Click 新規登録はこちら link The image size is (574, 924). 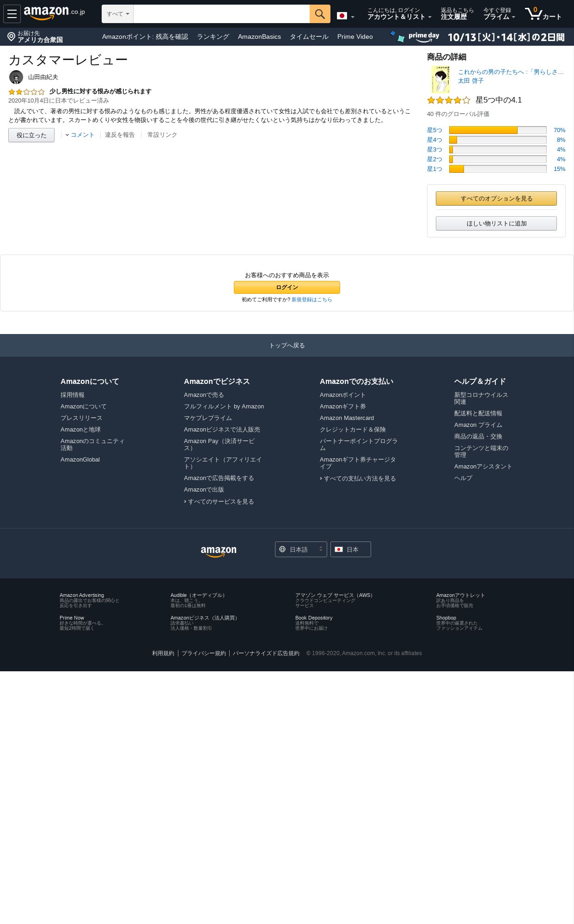tap(311, 300)
